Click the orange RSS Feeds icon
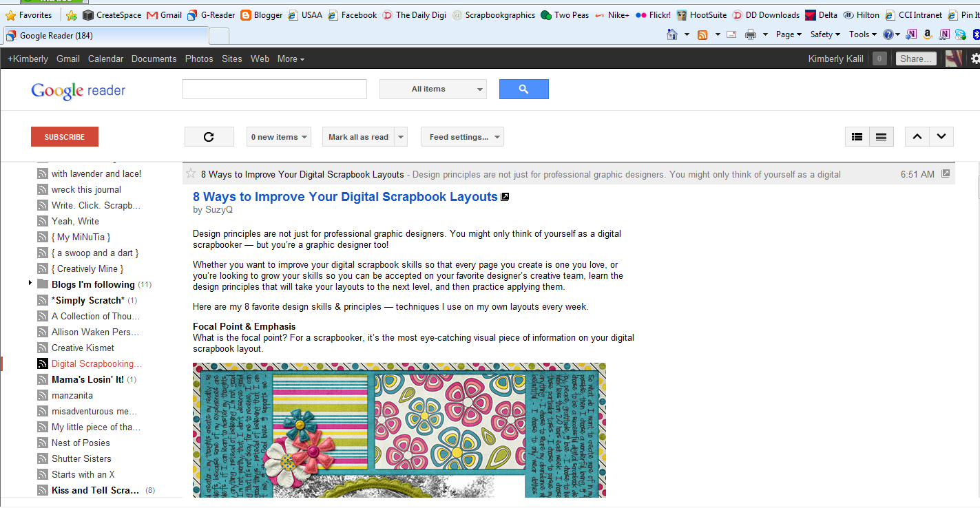The height and width of the screenshot is (508, 980). 702,34
